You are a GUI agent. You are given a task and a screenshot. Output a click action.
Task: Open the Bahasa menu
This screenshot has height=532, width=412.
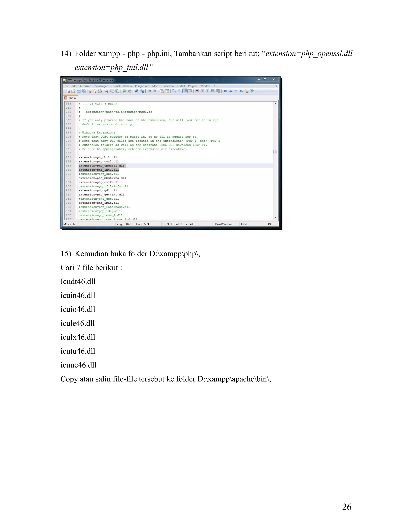128,86
